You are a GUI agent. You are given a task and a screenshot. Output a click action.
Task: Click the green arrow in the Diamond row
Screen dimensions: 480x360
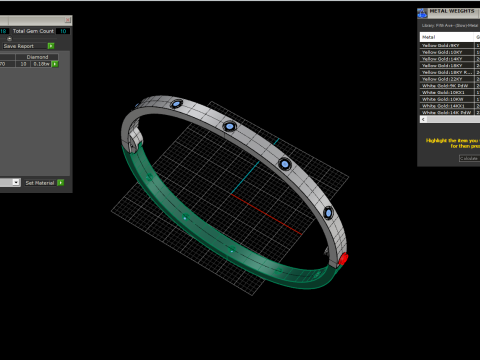[x=55, y=64]
